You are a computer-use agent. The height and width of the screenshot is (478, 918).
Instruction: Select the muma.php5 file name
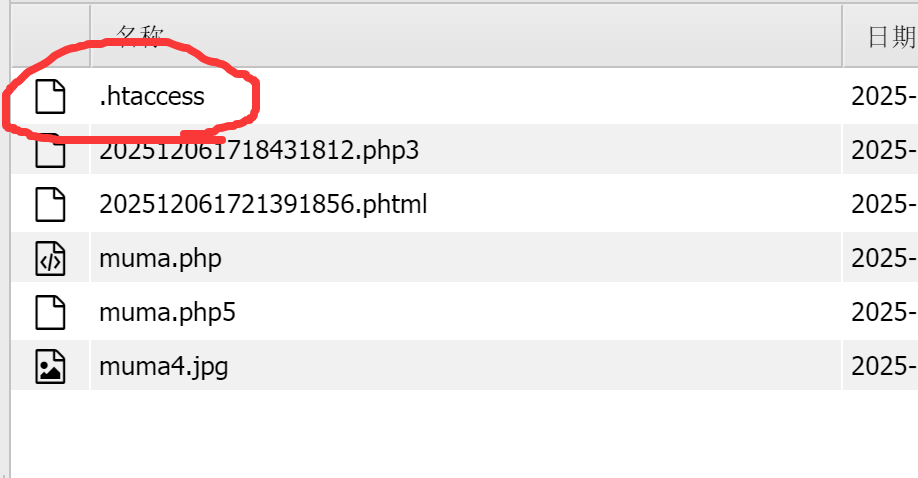[x=168, y=313]
